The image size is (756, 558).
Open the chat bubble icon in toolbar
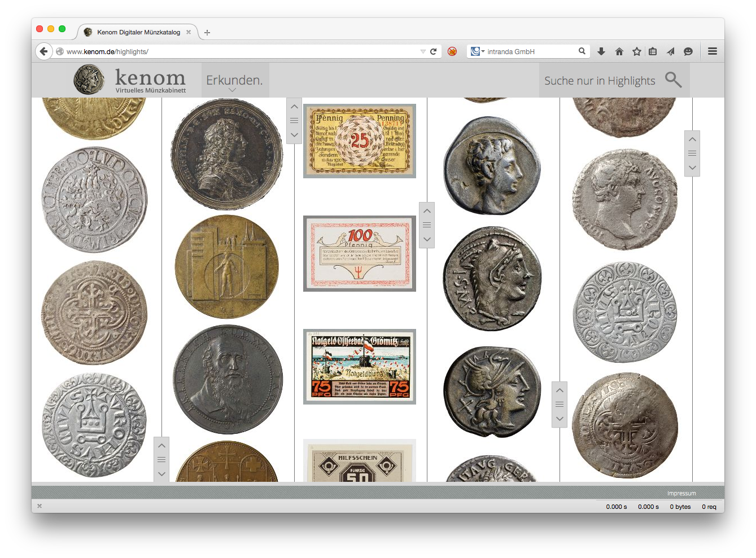688,51
